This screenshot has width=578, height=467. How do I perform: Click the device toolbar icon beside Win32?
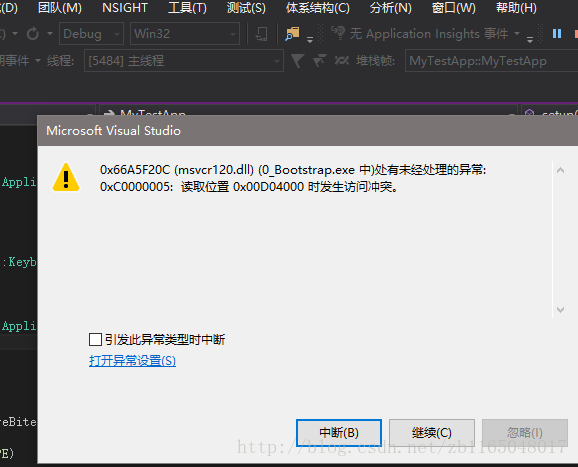[x=261, y=34]
